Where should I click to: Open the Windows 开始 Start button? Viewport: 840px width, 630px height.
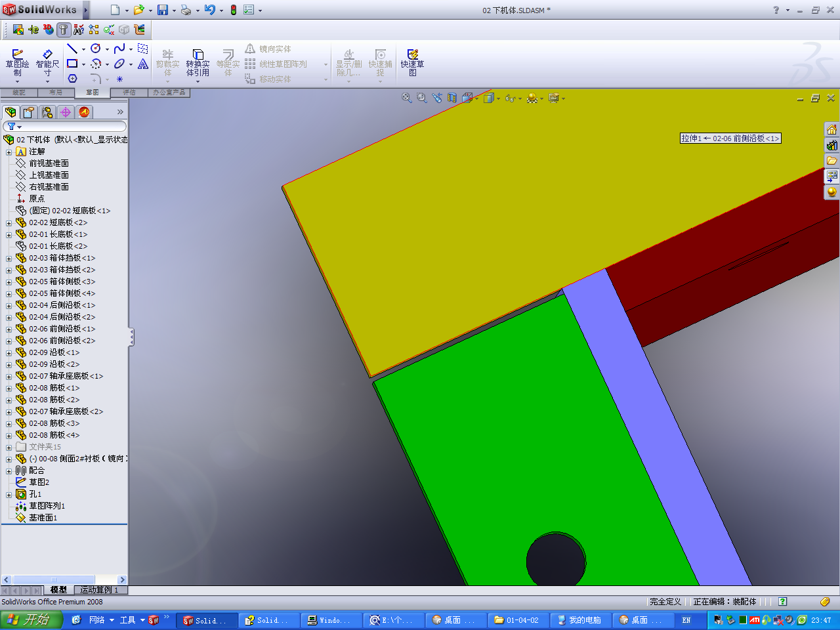[31, 620]
